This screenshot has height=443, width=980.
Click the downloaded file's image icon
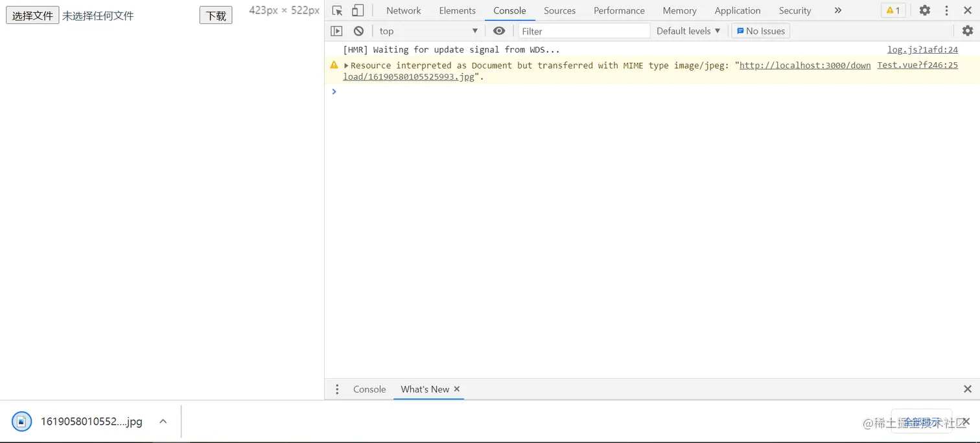(x=21, y=422)
